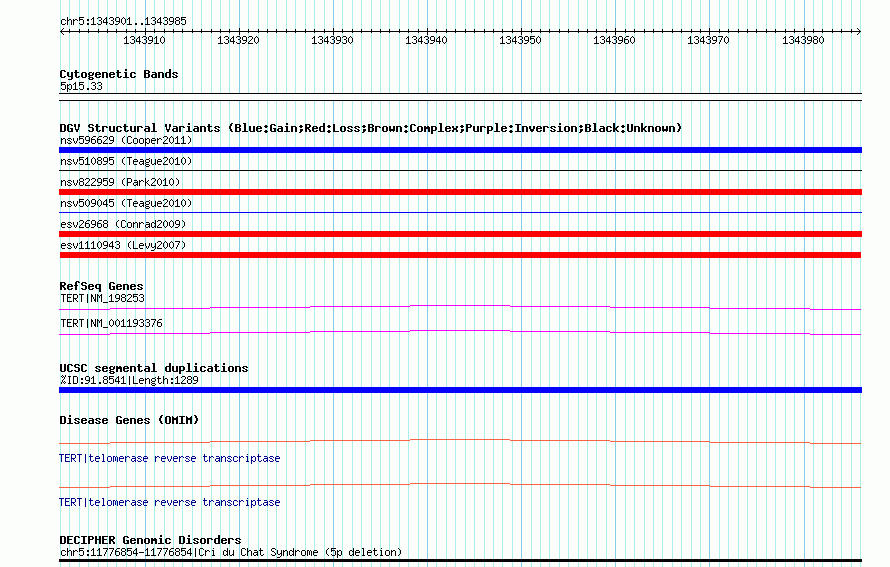Click ruler position 1343940

pos(426,40)
